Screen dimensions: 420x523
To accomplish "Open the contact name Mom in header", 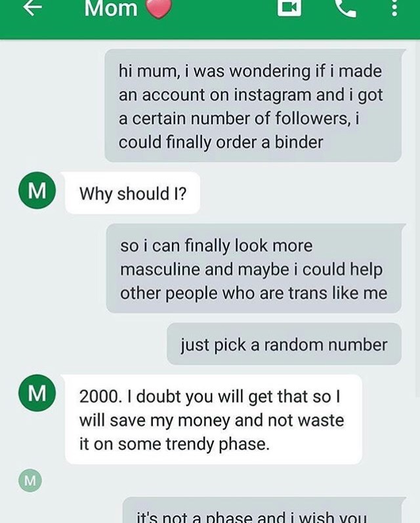I will [111, 9].
